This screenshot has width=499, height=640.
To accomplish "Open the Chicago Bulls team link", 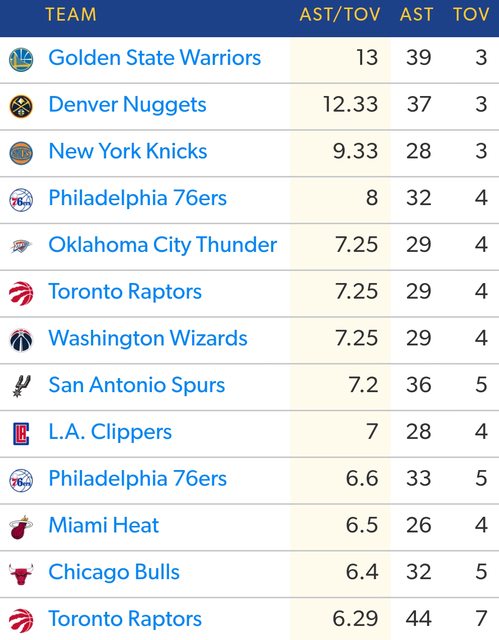I will (x=114, y=572).
